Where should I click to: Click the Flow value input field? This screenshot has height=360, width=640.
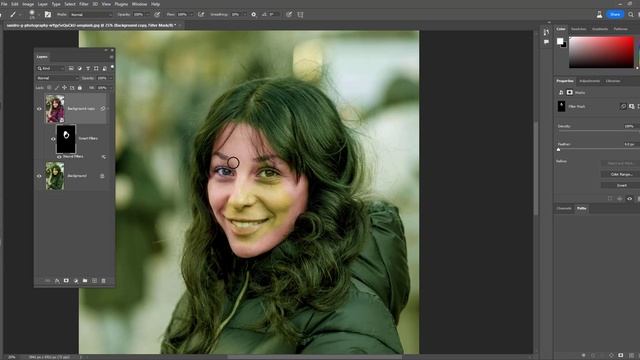click(182, 14)
